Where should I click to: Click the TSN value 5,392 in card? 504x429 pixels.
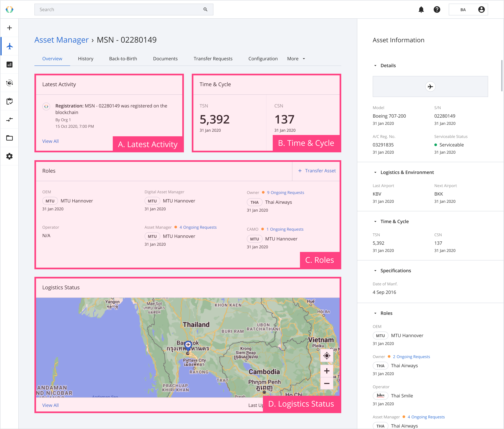click(x=215, y=119)
